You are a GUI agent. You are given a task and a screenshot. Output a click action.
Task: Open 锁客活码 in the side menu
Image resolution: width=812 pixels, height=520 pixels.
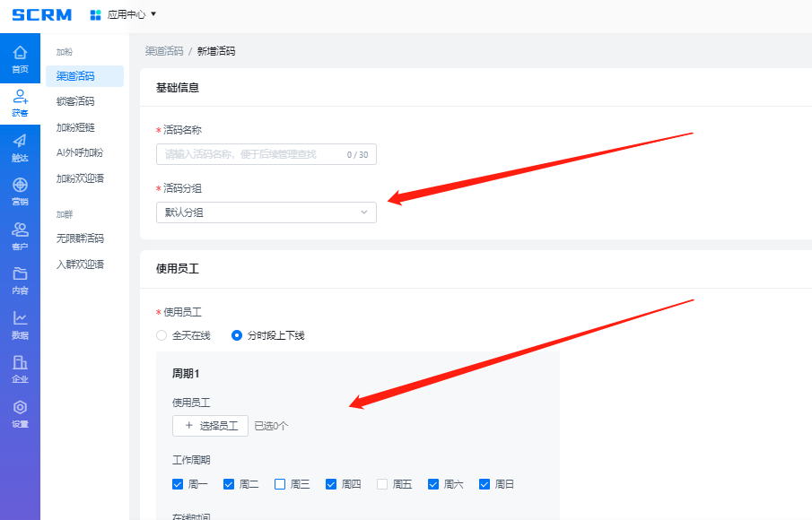click(75, 101)
